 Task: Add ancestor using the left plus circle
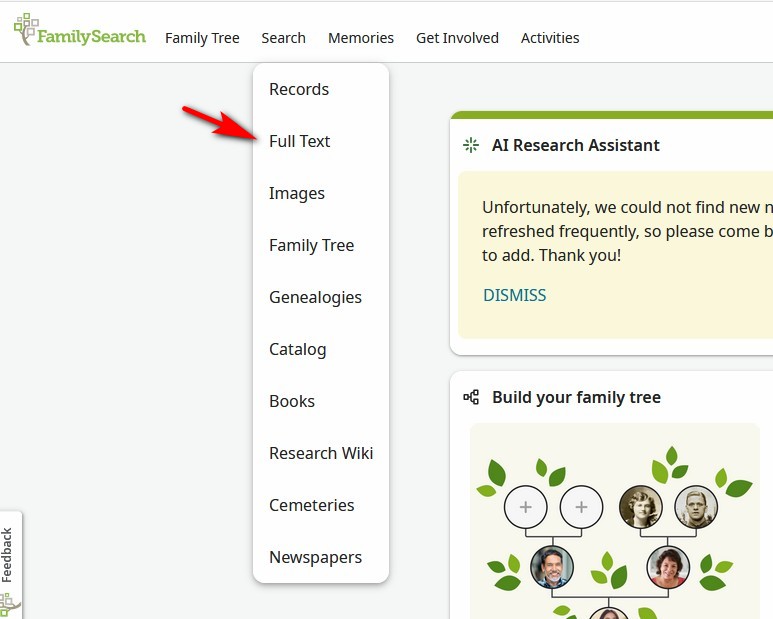pos(525,507)
